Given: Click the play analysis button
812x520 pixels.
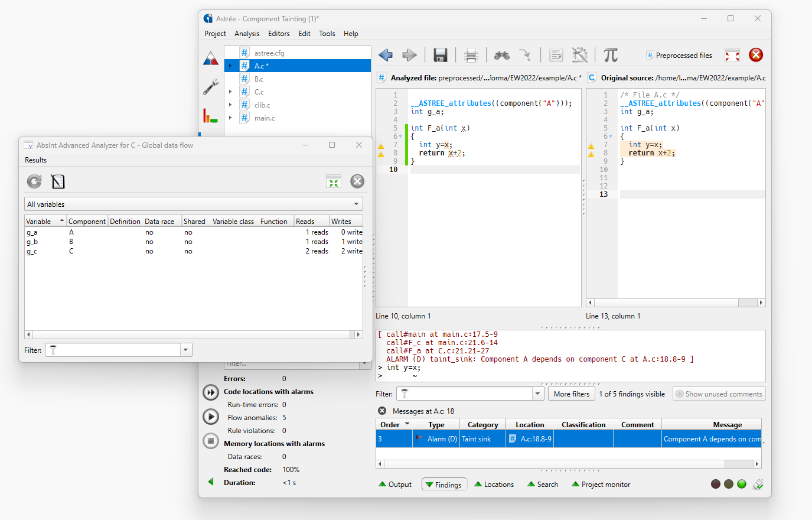Looking at the screenshot, I should (x=211, y=417).
